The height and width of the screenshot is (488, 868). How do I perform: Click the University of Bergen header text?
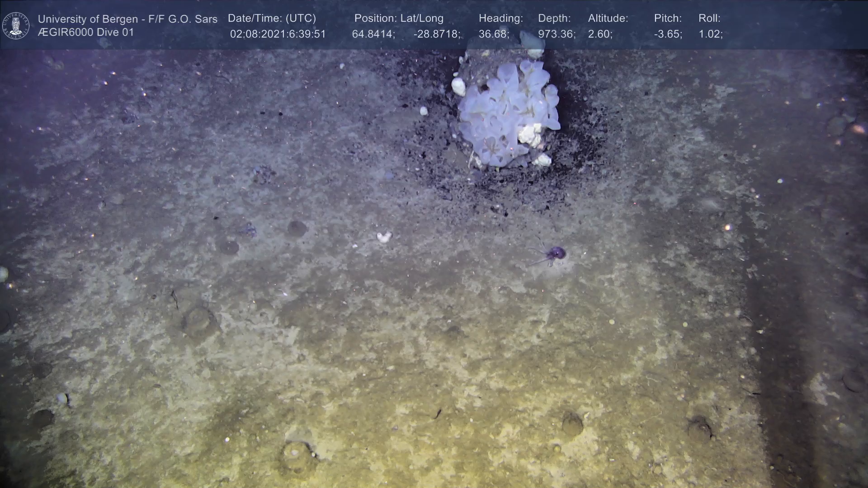[x=127, y=19]
